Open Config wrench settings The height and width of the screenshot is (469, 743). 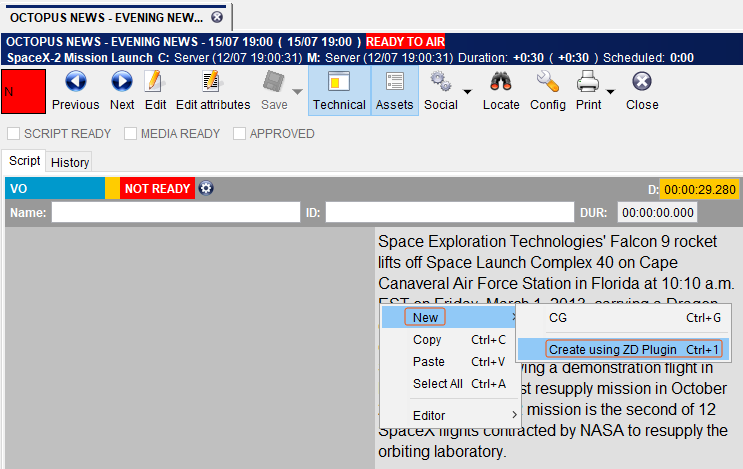pos(547,83)
